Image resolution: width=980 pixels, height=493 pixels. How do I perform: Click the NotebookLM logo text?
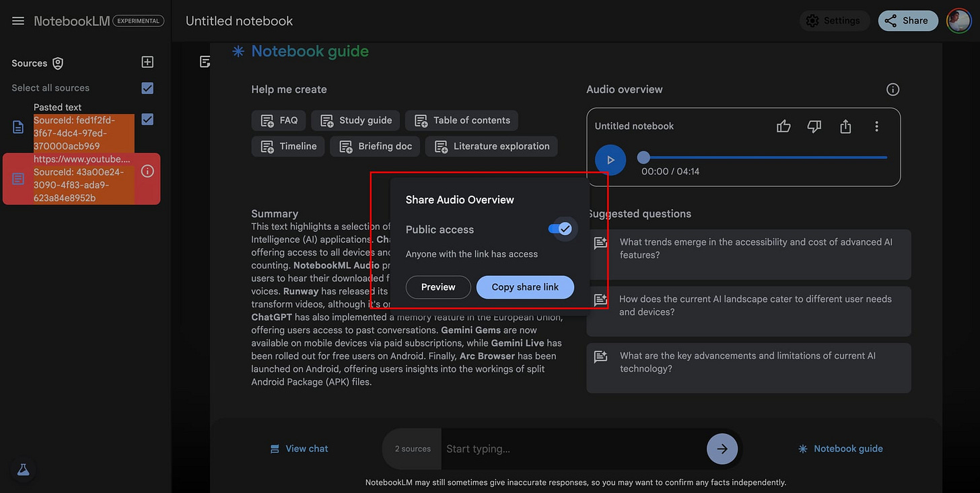pos(72,21)
